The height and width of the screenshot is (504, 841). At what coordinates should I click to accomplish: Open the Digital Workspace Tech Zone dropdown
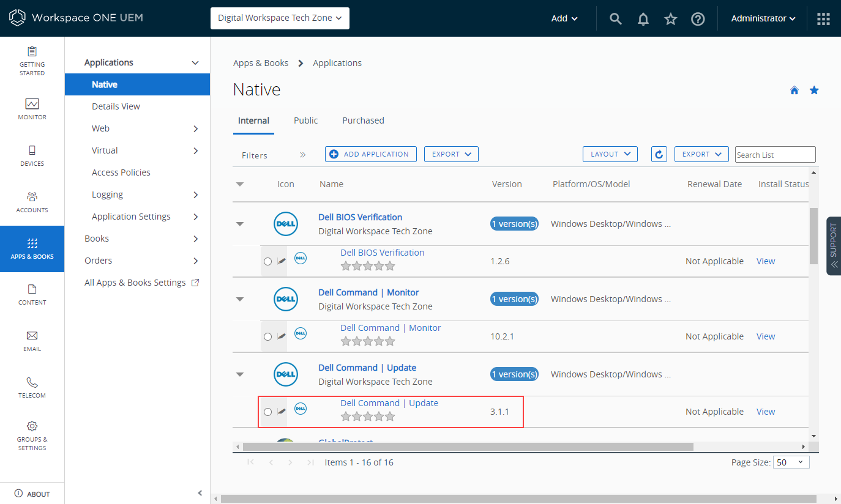click(280, 18)
